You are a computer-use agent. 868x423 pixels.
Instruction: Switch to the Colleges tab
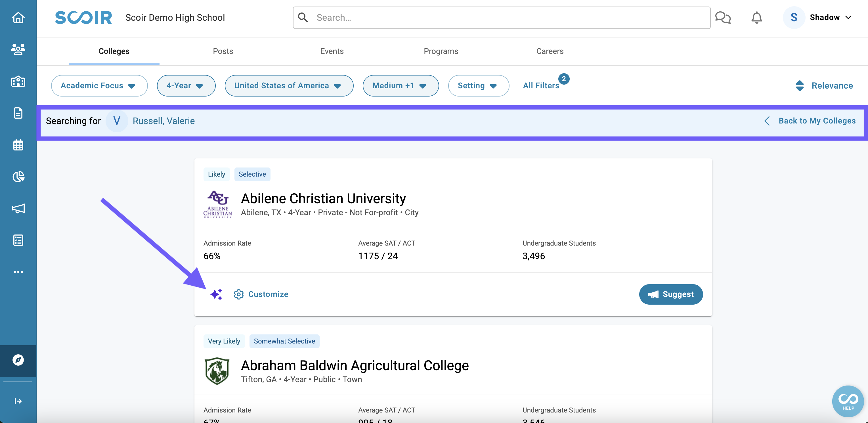(x=114, y=51)
